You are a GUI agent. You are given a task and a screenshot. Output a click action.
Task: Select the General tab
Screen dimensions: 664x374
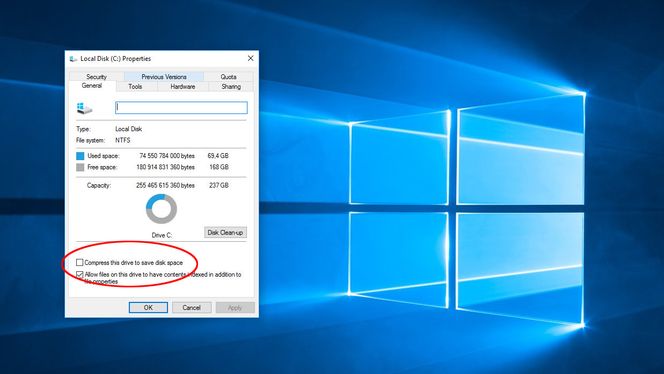(92, 86)
